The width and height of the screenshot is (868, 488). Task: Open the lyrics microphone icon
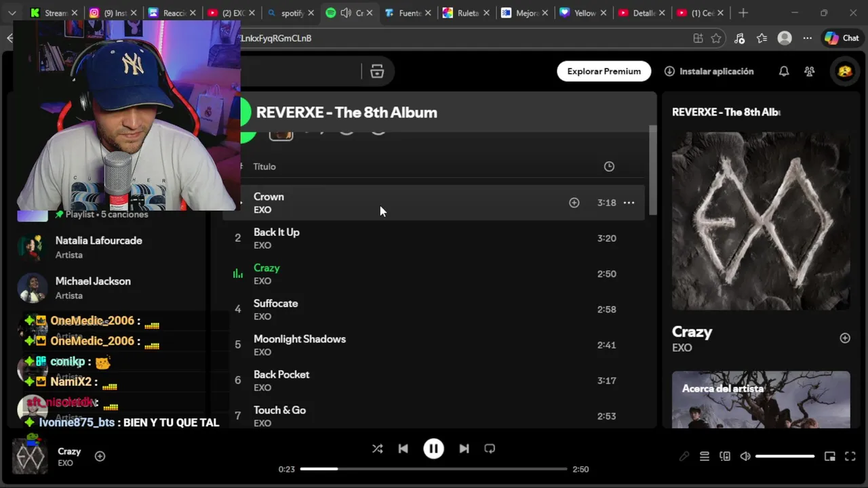[x=684, y=456]
